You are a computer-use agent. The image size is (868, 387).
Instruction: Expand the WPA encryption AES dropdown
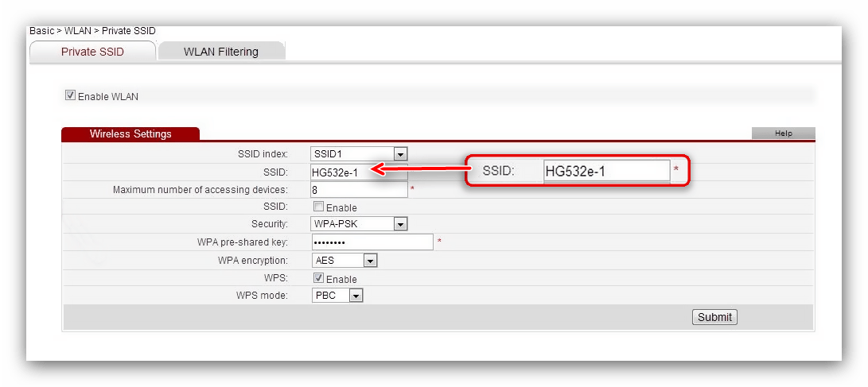tap(344, 261)
